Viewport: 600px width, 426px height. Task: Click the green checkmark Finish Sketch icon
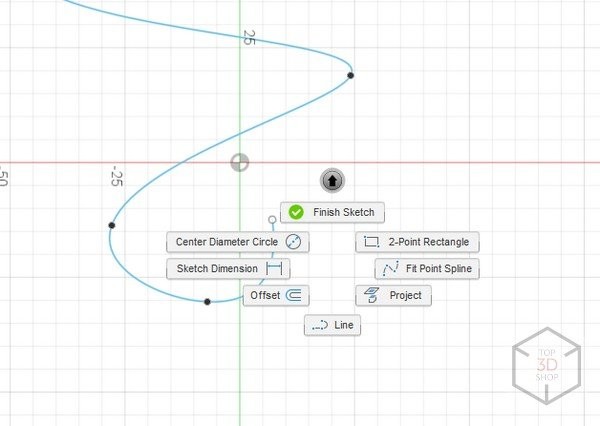[296, 213]
